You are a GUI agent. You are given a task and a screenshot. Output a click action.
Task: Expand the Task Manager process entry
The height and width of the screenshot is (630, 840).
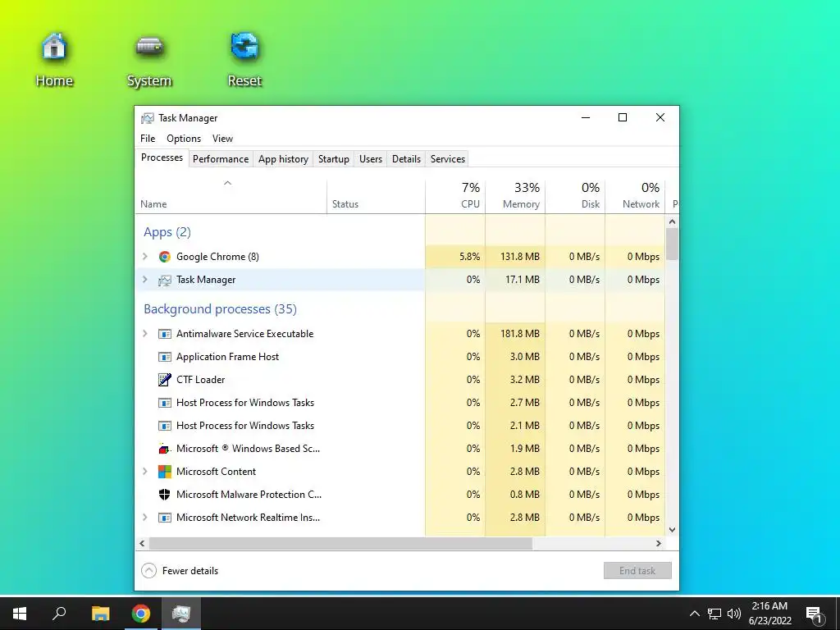(144, 280)
